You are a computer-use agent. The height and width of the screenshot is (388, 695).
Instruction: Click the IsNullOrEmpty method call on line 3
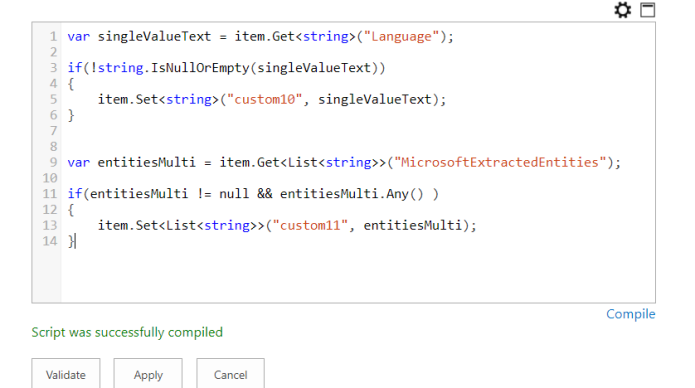(x=200, y=68)
